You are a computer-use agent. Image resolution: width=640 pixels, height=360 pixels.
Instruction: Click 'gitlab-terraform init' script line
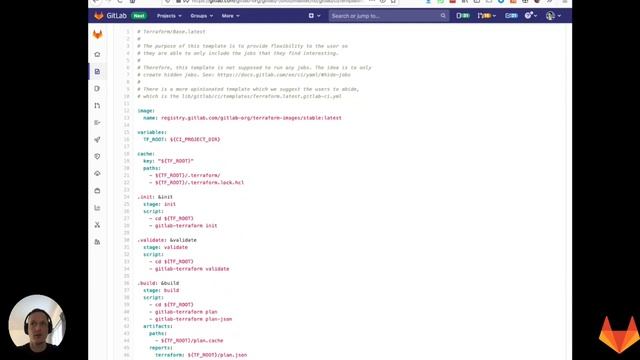(183, 226)
